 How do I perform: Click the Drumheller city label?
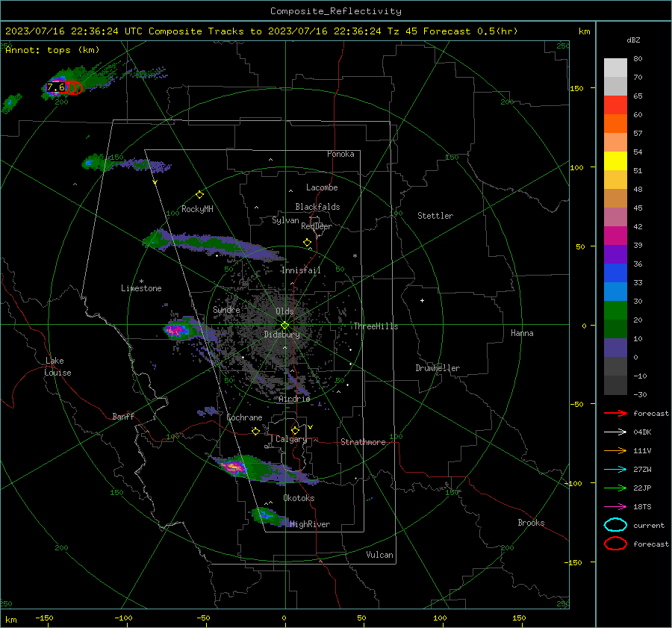438,368
